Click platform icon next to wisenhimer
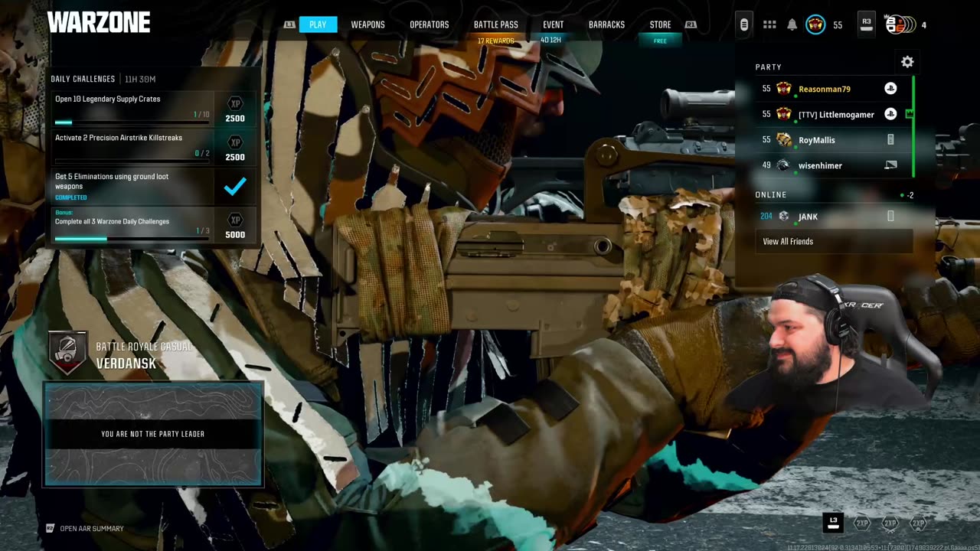This screenshot has width=980, height=551. point(890,165)
